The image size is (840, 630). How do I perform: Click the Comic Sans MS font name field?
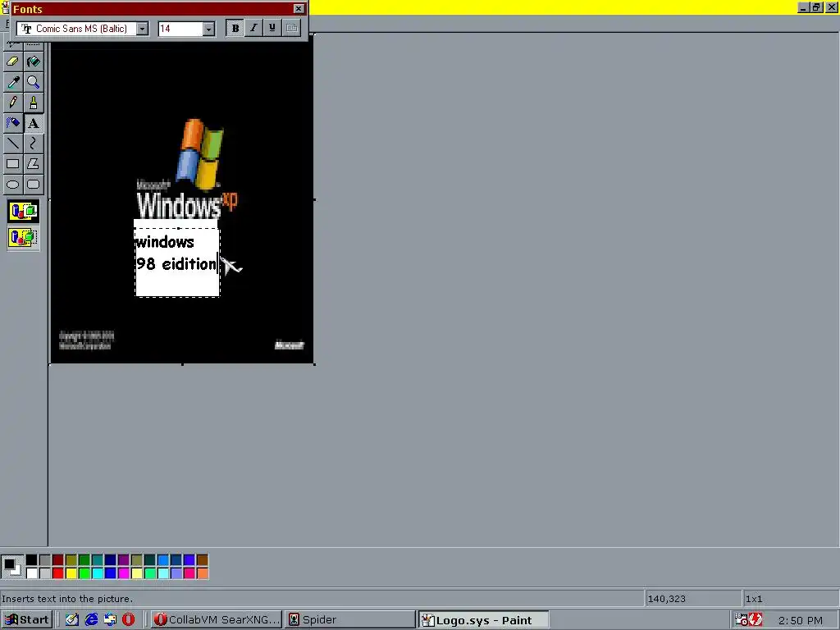click(76, 29)
